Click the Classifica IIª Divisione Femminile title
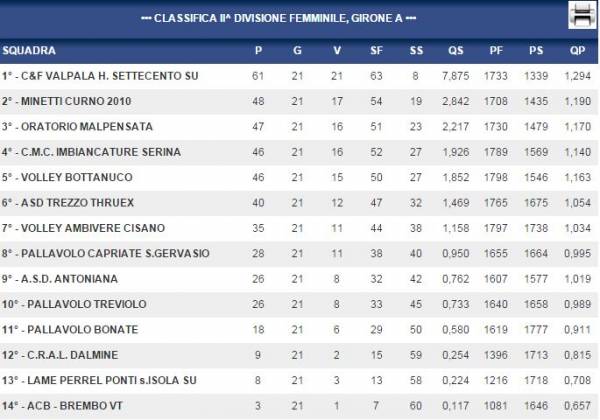The width and height of the screenshot is (600, 420). (279, 18)
